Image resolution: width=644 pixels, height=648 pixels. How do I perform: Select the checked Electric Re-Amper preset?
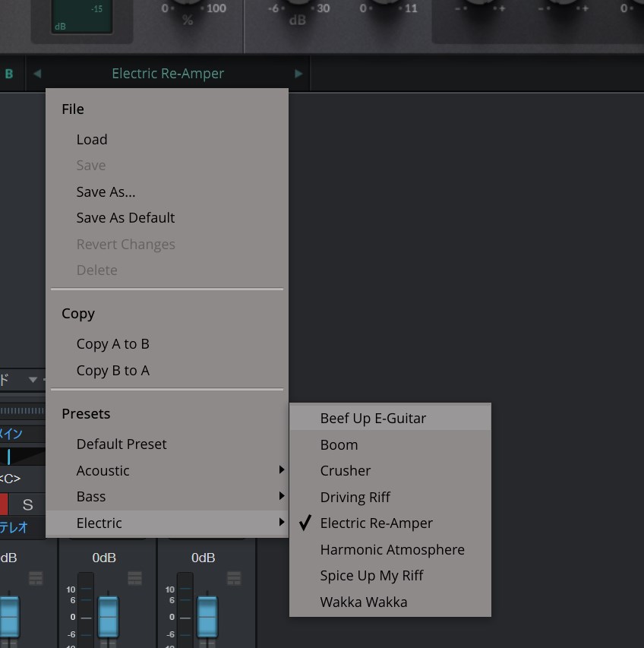tap(376, 523)
